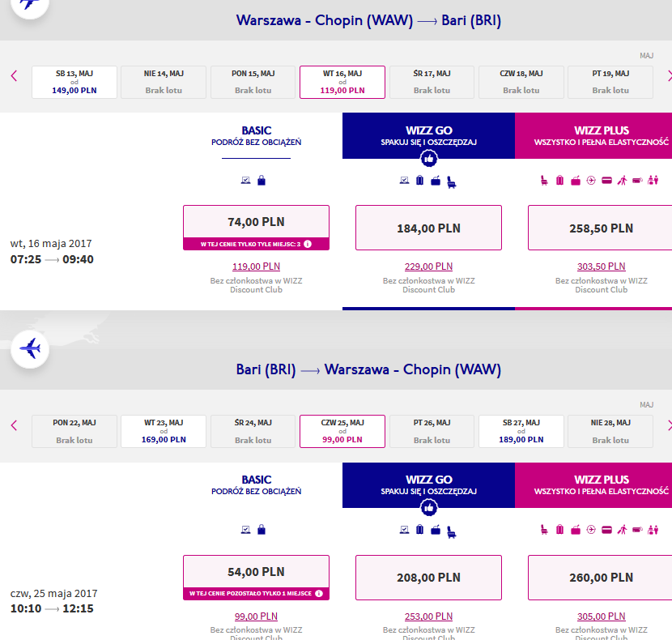Screen dimensions: 672x640
Task: Click Warszawa - Chopin (WAW) to Bari route heading
Action: (368, 20)
